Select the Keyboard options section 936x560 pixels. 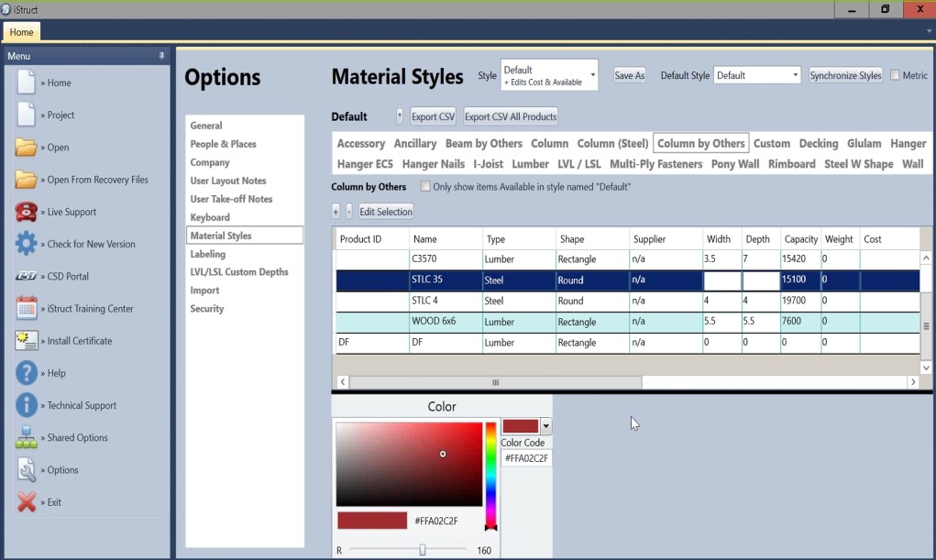(x=210, y=217)
